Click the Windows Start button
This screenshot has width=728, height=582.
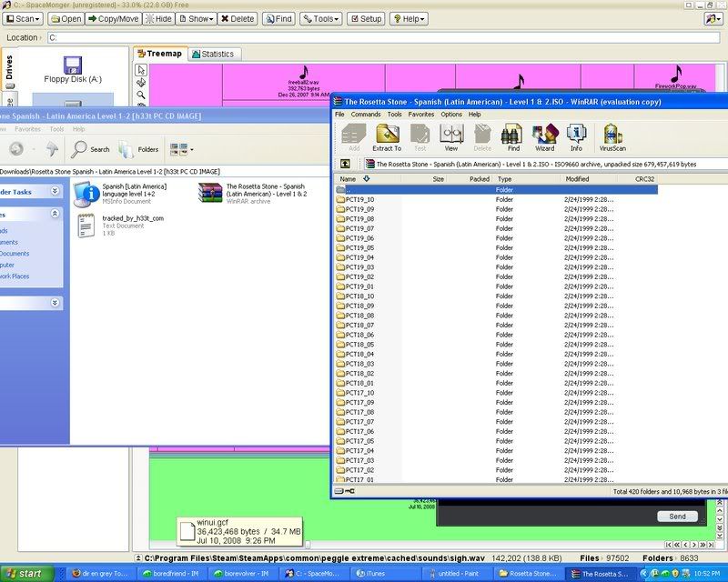point(25,574)
